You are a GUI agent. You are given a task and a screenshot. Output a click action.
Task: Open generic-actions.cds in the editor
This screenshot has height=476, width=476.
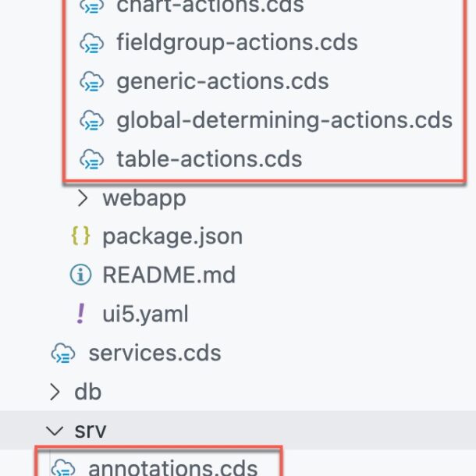[x=222, y=82]
